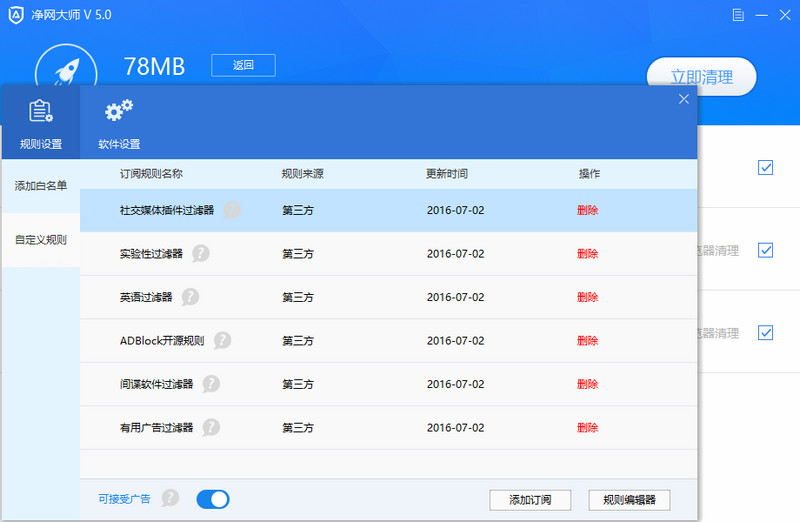Open the 规则设置 rule settings icon

41,112
